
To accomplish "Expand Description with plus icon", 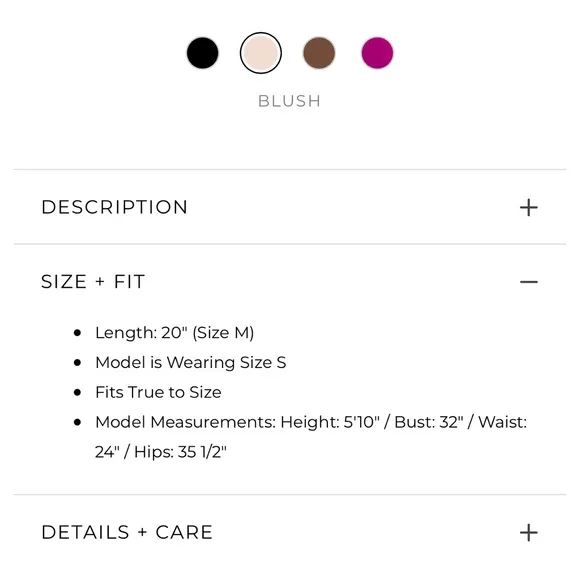I will tap(529, 207).
